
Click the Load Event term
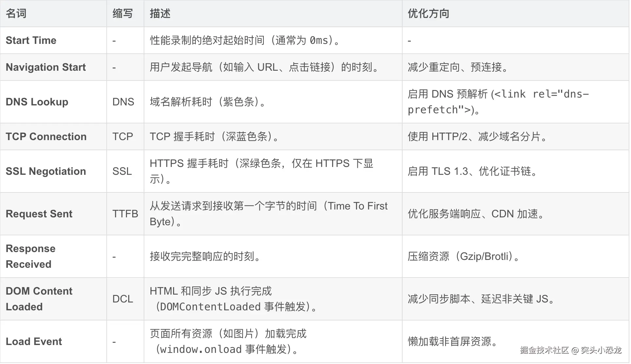(x=34, y=341)
